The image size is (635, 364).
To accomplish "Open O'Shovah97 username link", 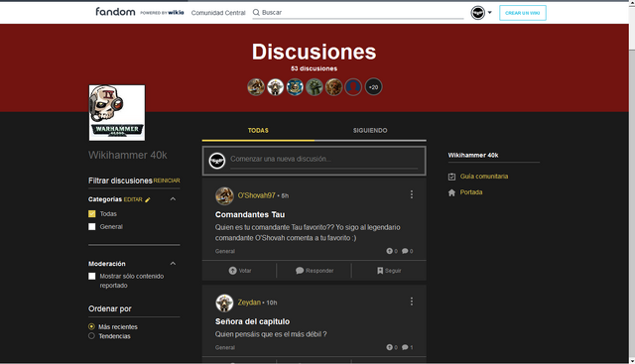I will 256,195.
